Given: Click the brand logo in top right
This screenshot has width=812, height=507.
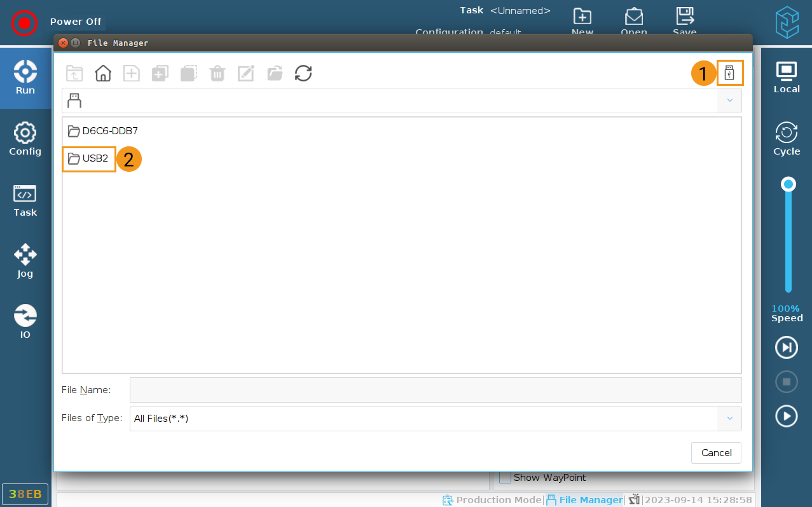Looking at the screenshot, I should 787,22.
